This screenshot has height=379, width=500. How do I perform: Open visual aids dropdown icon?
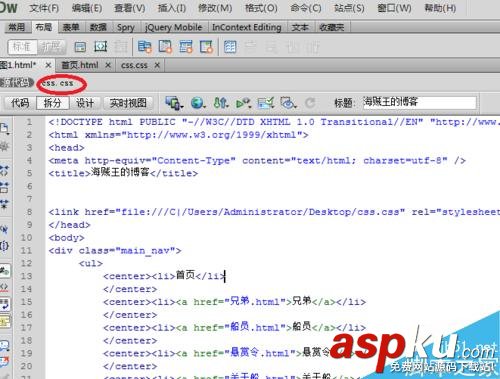(x=288, y=103)
